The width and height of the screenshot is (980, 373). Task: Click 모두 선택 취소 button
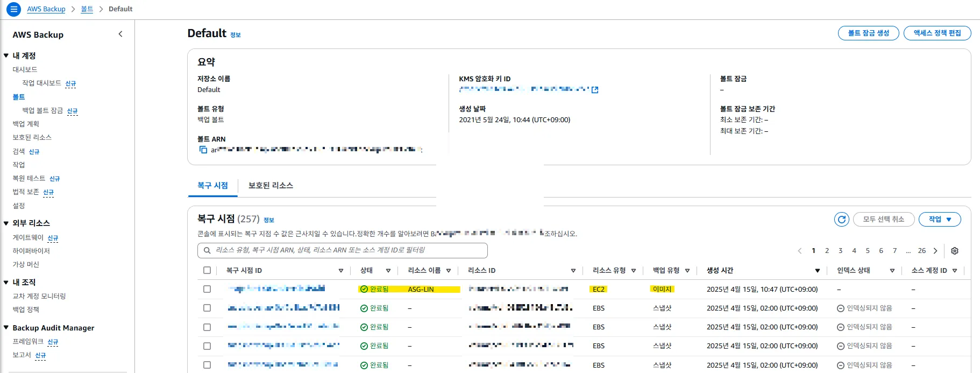(x=884, y=219)
